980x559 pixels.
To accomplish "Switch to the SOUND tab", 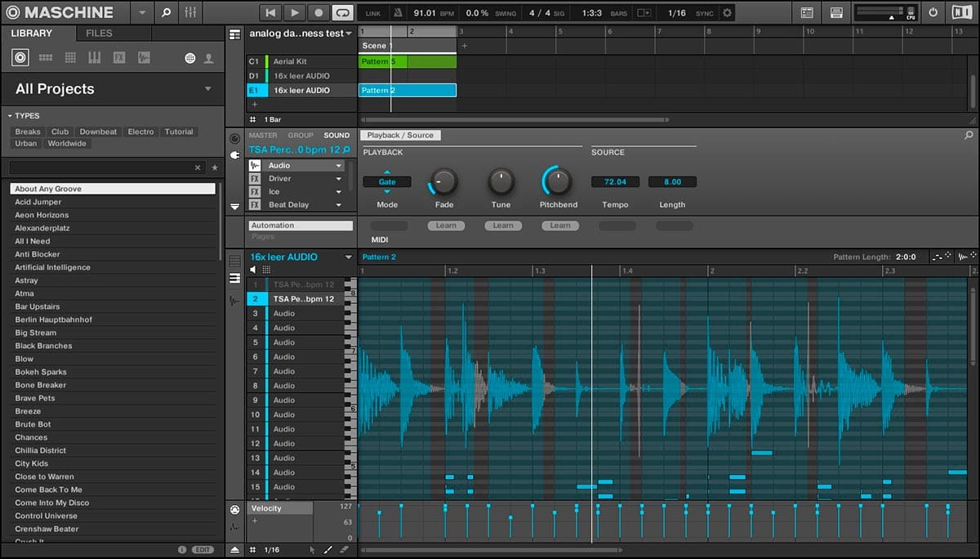I will (336, 136).
